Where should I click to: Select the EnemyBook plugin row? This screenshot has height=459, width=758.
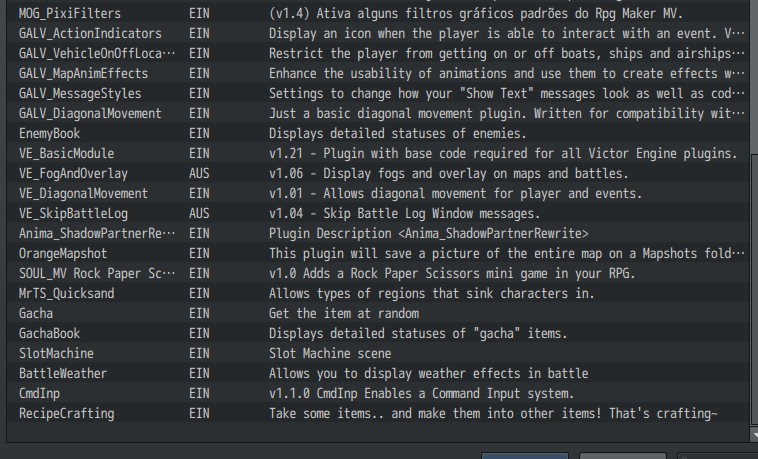(378, 133)
